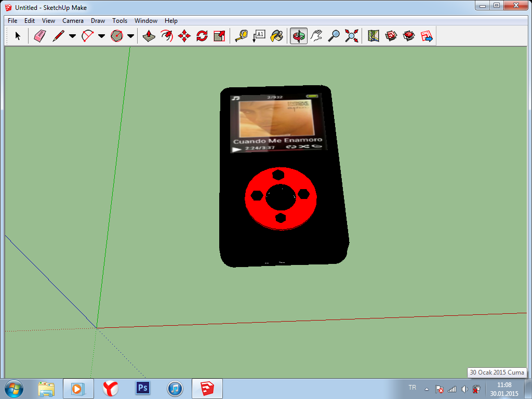This screenshot has height=399, width=532.
Task: Open the 3D Warehouse get models icon
Action: (x=391, y=36)
